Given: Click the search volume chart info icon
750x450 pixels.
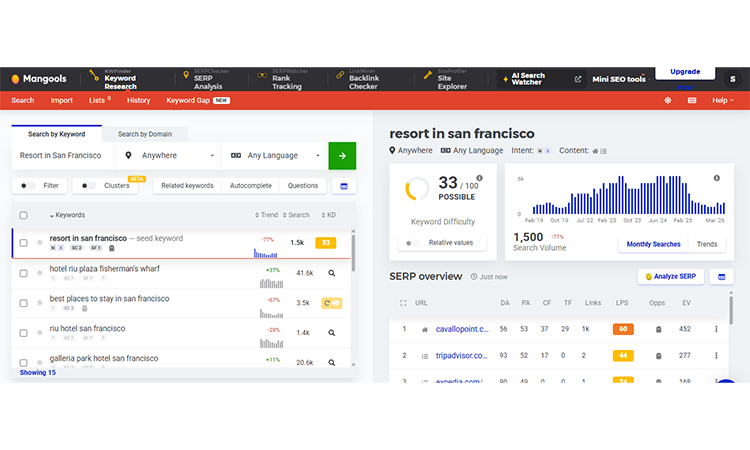Looking at the screenshot, I should click(717, 178).
